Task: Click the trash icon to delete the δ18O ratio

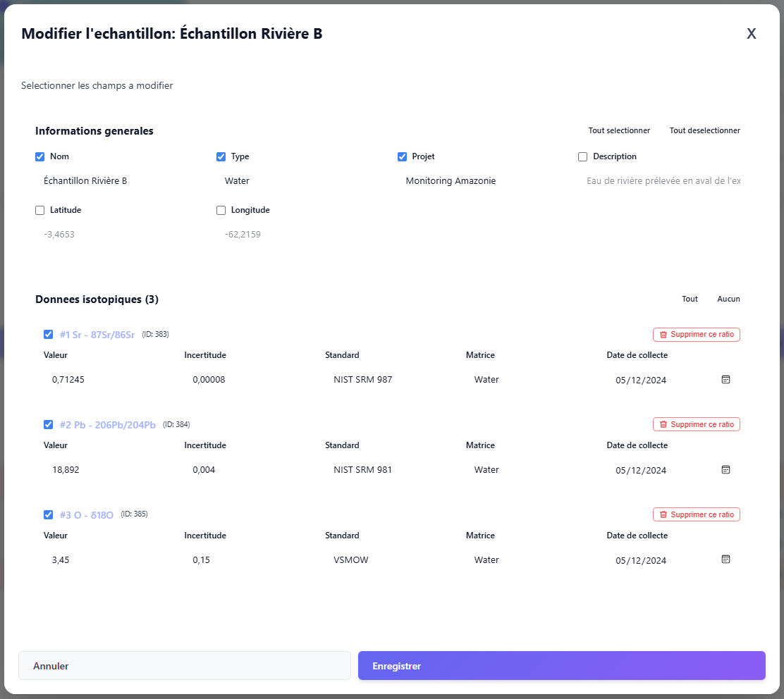Action: click(x=663, y=514)
